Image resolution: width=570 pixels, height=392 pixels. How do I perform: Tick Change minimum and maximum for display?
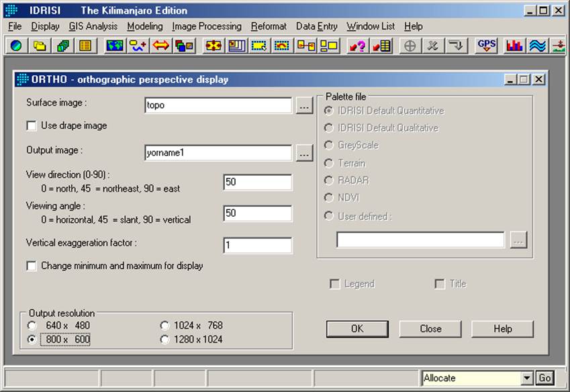coord(32,266)
